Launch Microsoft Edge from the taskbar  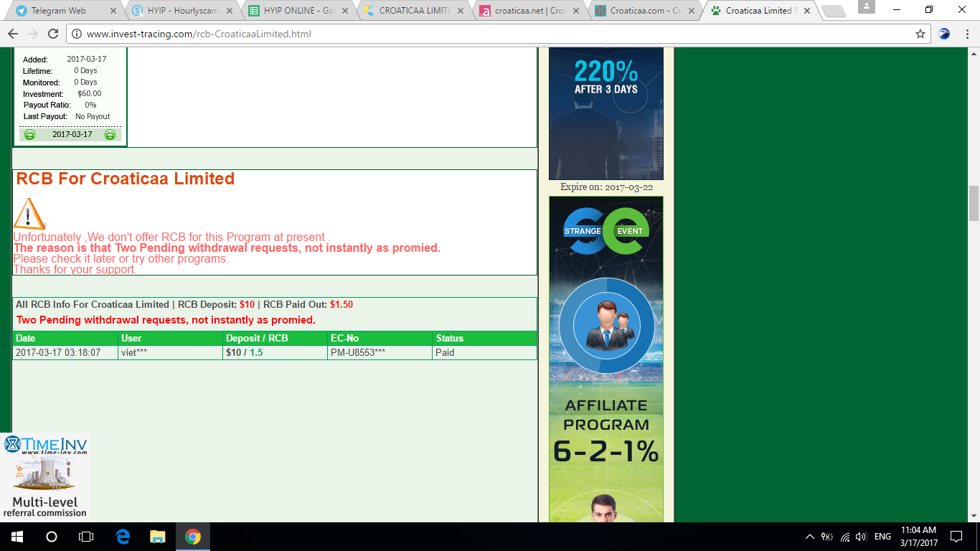click(123, 537)
